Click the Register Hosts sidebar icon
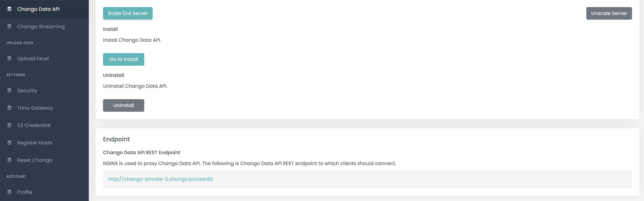 point(10,143)
